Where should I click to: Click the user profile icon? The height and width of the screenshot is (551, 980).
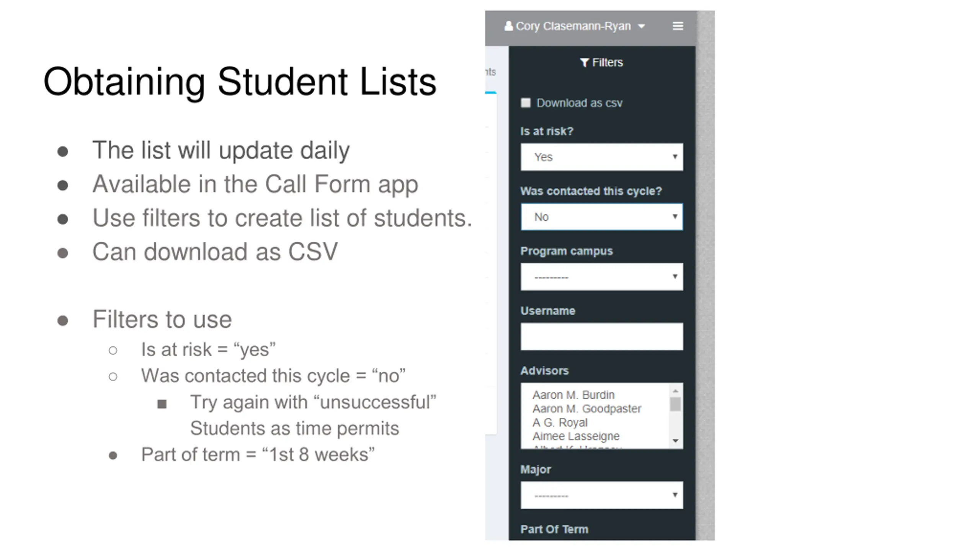pyautogui.click(x=508, y=26)
